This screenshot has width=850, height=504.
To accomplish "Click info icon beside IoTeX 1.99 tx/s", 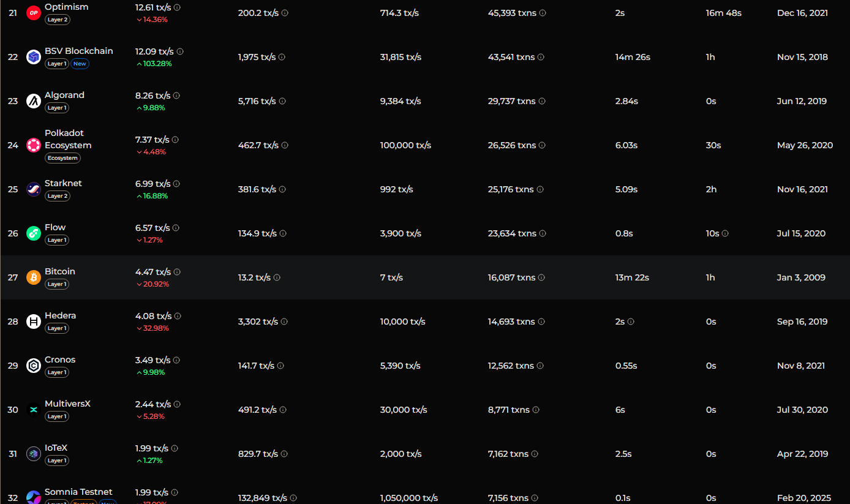I will pyautogui.click(x=175, y=448).
